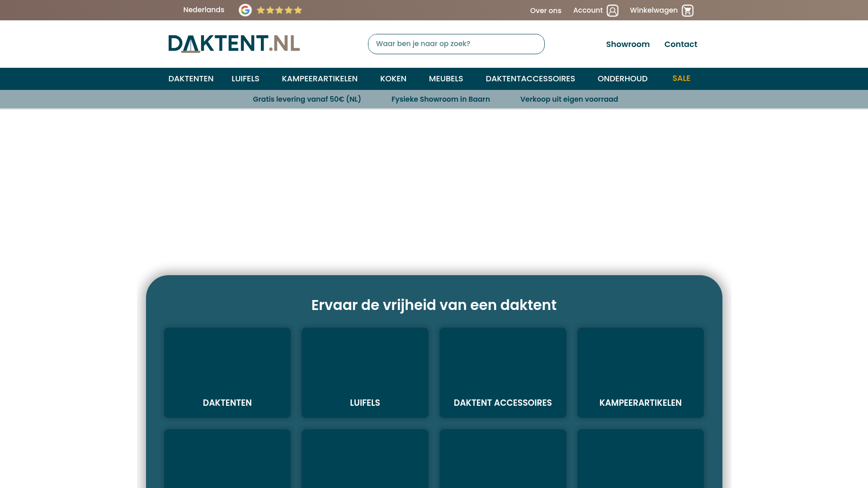Go to the DAKTENT.NL homepage logo
This screenshot has height=488, width=868.
pyautogui.click(x=234, y=44)
